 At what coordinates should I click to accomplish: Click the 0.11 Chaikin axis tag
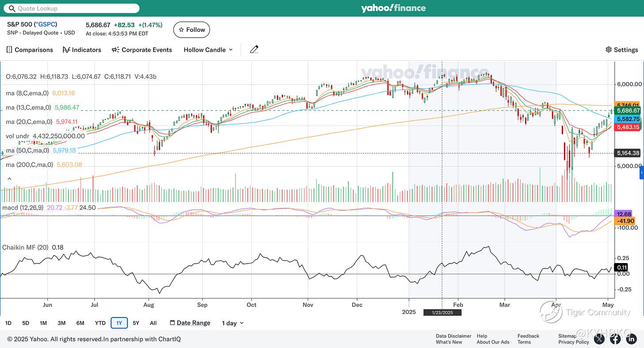(x=621, y=267)
